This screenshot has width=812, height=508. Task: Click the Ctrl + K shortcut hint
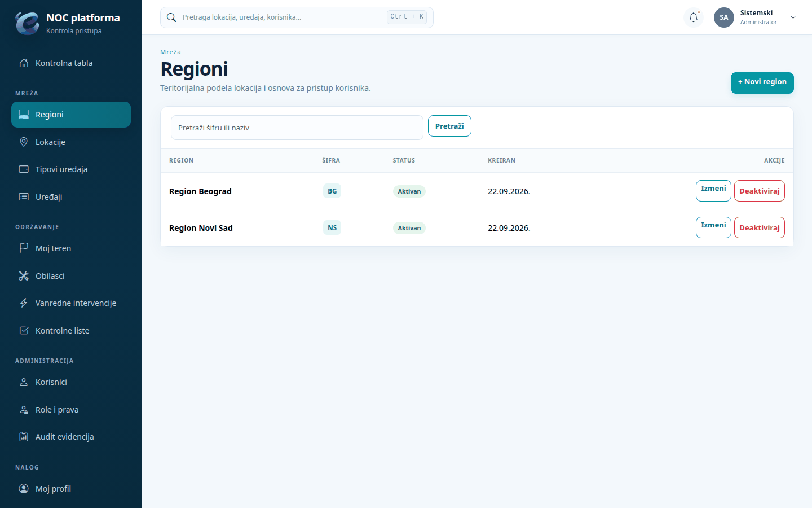[407, 17]
